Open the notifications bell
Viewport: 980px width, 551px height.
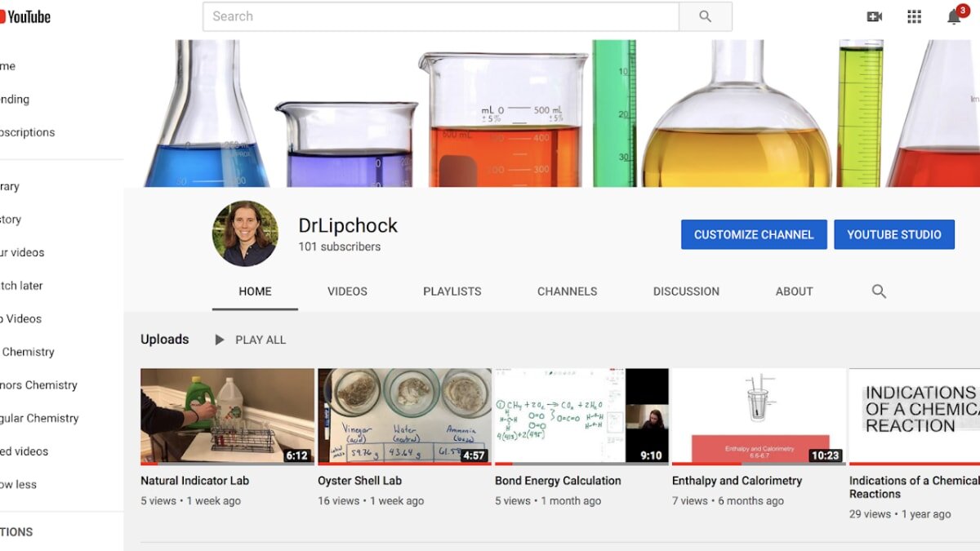click(954, 16)
